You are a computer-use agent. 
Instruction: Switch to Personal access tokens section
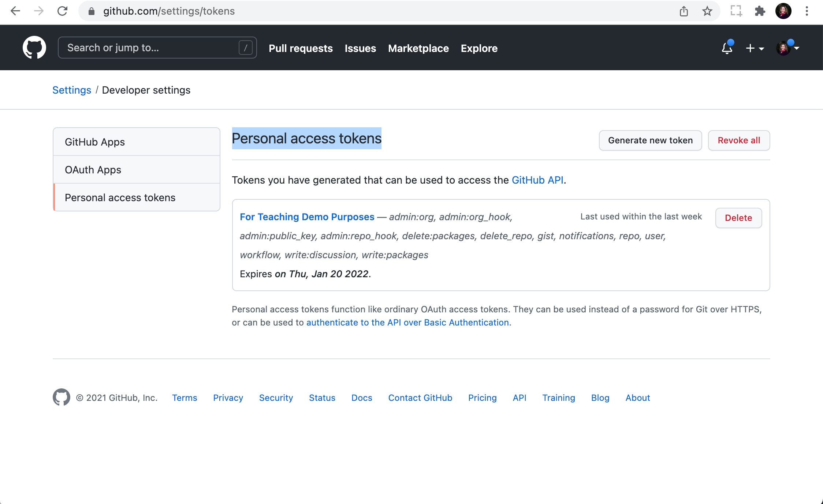pos(120,197)
